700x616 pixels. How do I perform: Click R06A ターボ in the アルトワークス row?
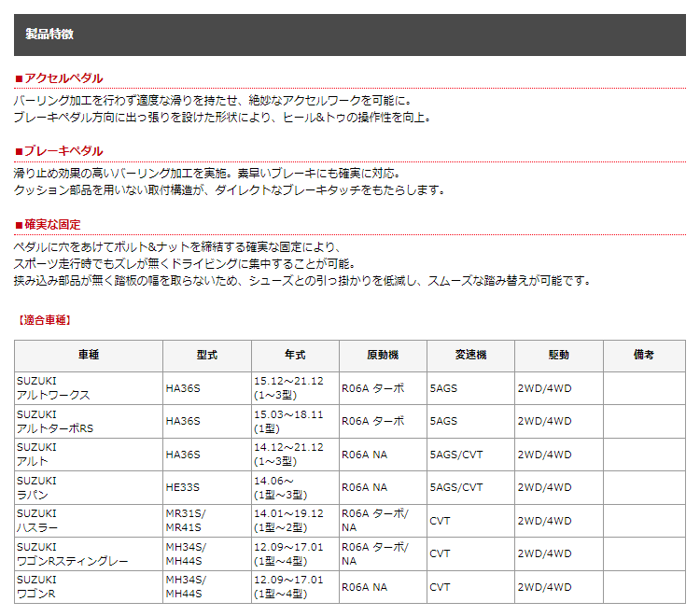[x=373, y=388]
